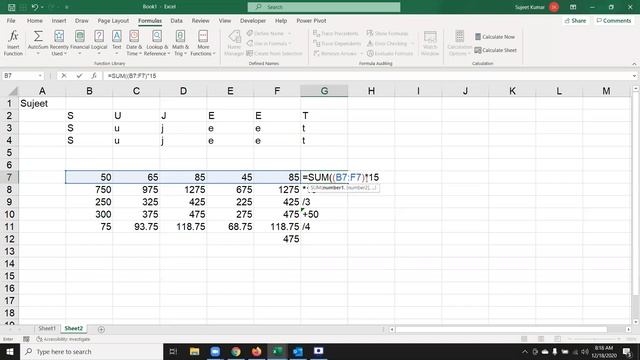The width and height of the screenshot is (640, 360).
Task: Select the Sheet2 tab
Action: coord(73,329)
